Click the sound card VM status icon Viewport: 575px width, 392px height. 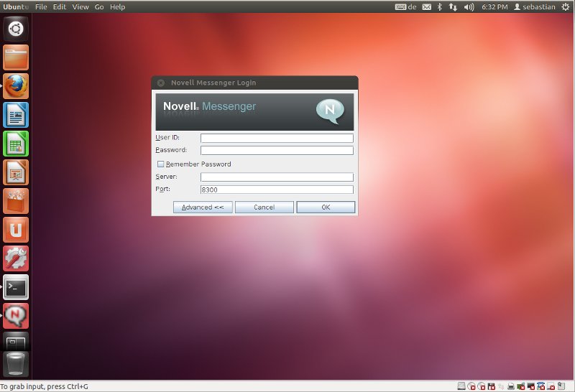pyautogui.click(x=520, y=386)
